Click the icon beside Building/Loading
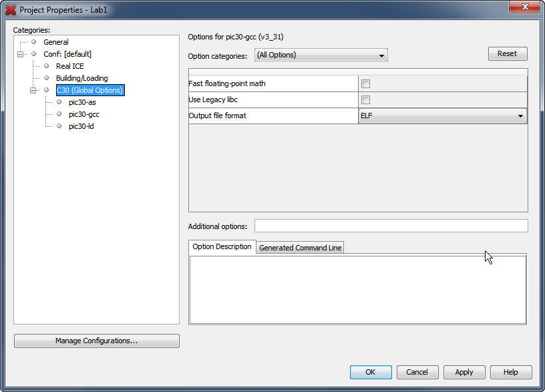 pyautogui.click(x=45, y=78)
